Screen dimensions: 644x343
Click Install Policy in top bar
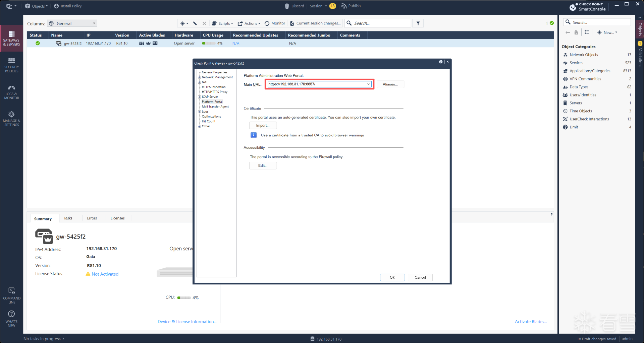(68, 6)
